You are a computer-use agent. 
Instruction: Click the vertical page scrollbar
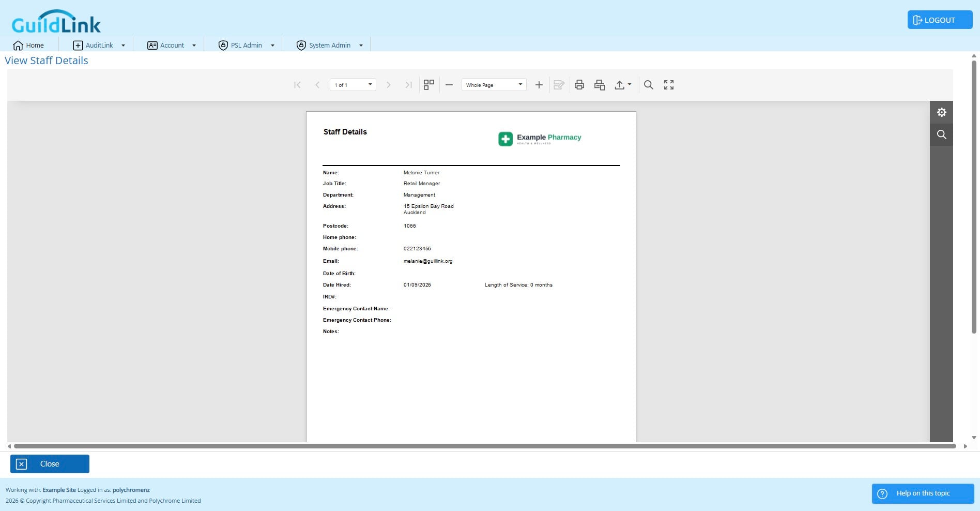click(974, 197)
